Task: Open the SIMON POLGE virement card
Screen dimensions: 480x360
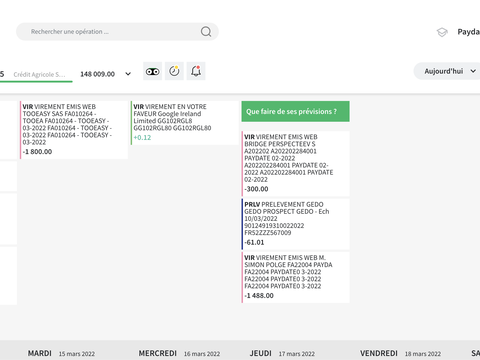Action: point(296,277)
